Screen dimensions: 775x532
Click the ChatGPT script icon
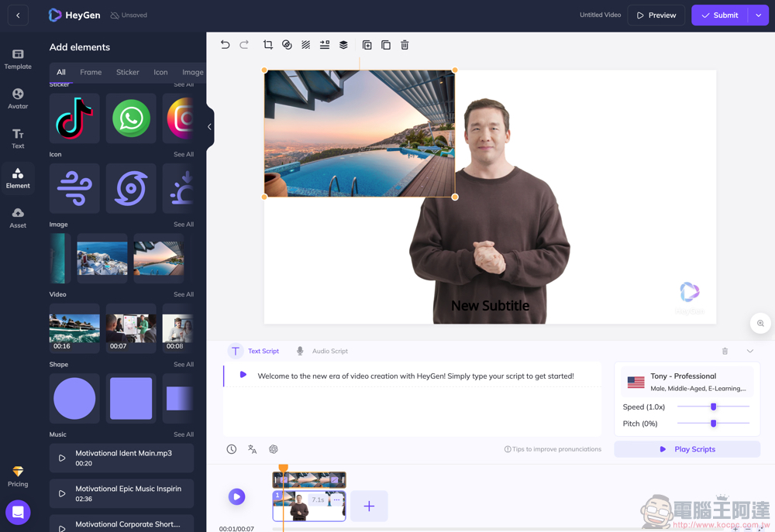(x=274, y=449)
